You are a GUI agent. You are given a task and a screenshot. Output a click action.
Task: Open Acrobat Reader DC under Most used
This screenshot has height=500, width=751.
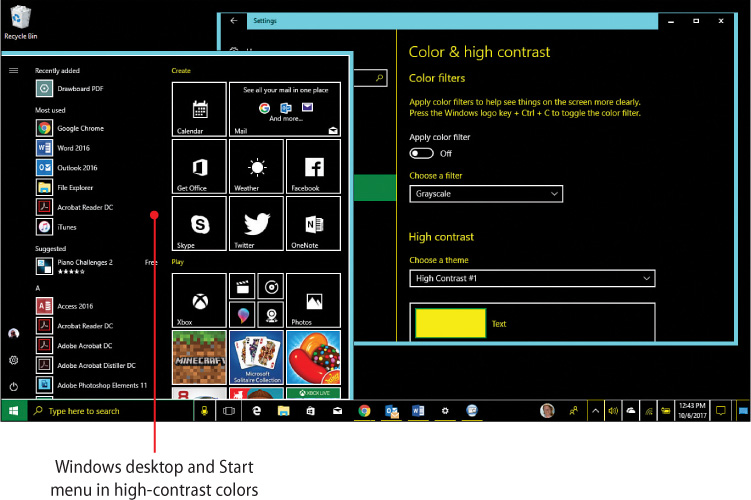click(75, 207)
